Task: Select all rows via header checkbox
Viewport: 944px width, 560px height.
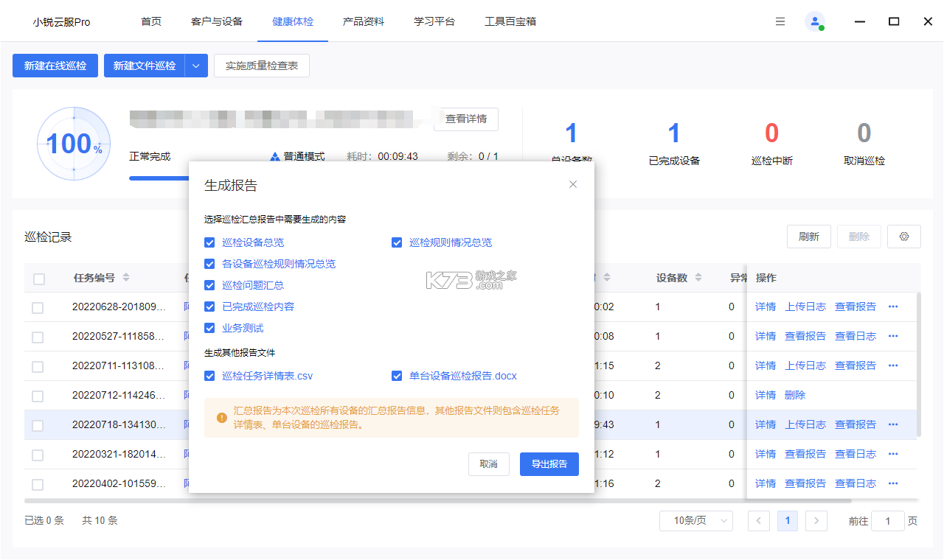Action: pyautogui.click(x=39, y=279)
